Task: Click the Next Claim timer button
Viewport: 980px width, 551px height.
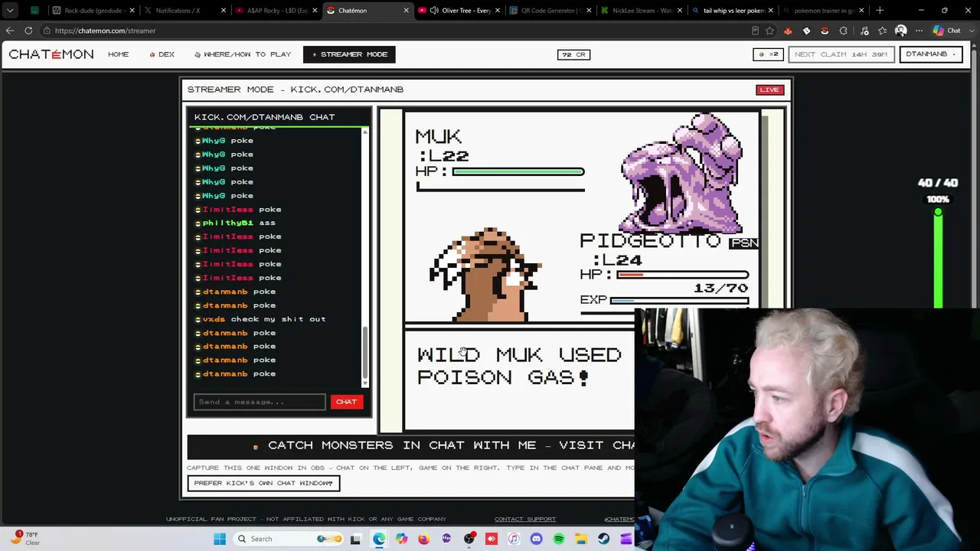Action: click(x=841, y=54)
